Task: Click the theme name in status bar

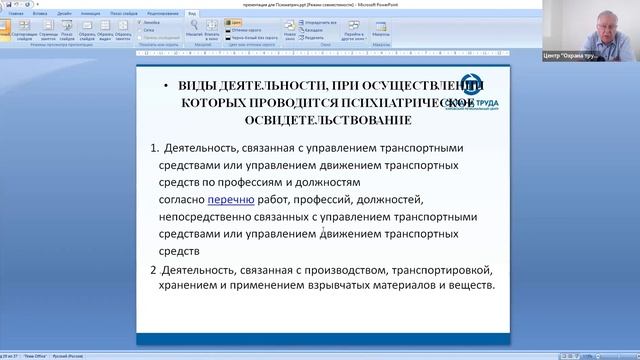Action: (35, 356)
